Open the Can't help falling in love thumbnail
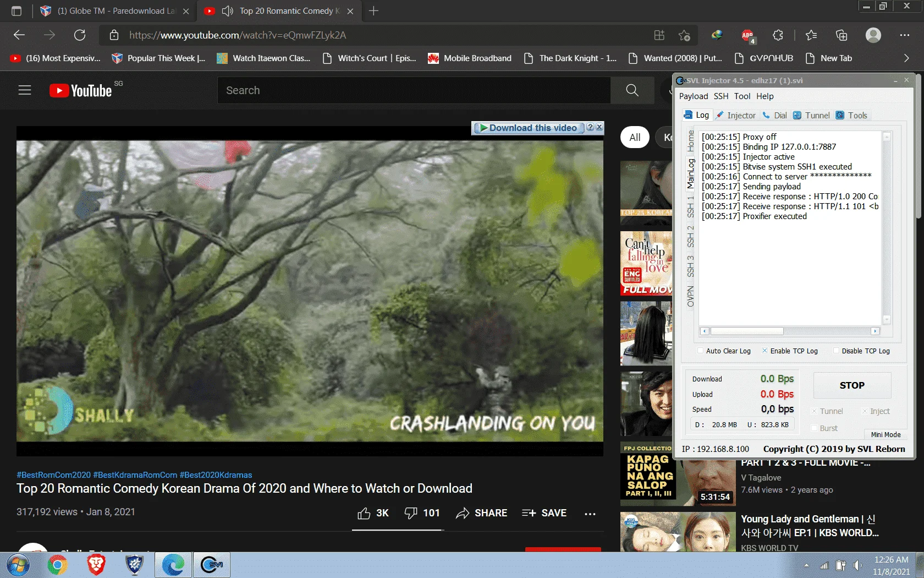Image resolution: width=924 pixels, height=578 pixels. (646, 263)
